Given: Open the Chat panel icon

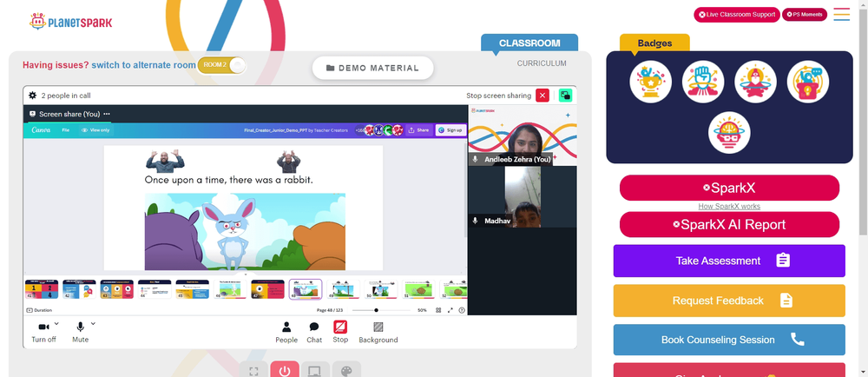Looking at the screenshot, I should [x=314, y=332].
